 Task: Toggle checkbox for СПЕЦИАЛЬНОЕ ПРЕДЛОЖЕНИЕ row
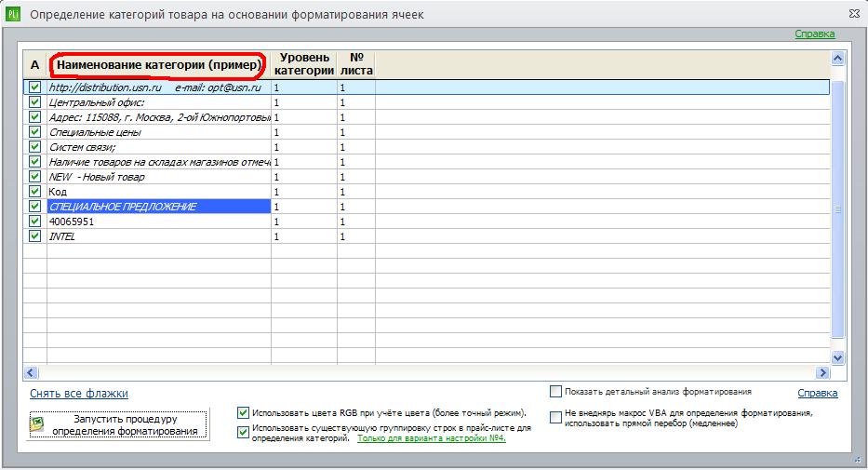coord(34,206)
